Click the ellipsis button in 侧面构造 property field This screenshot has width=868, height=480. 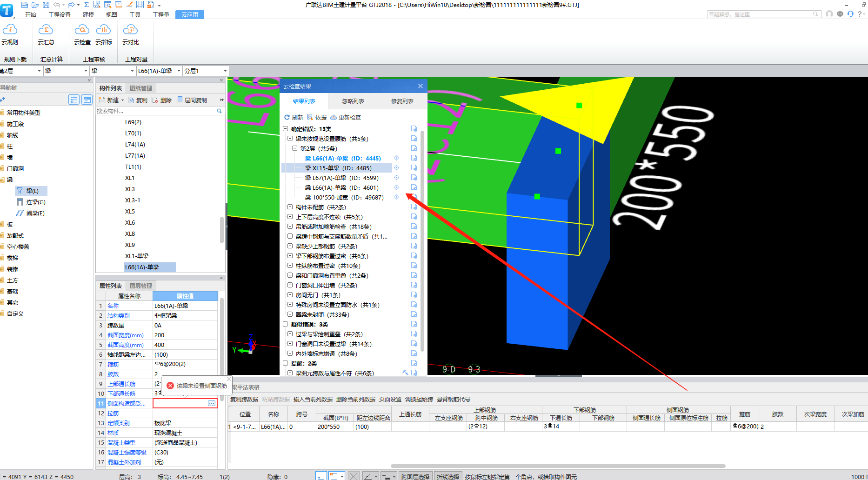click(x=212, y=403)
